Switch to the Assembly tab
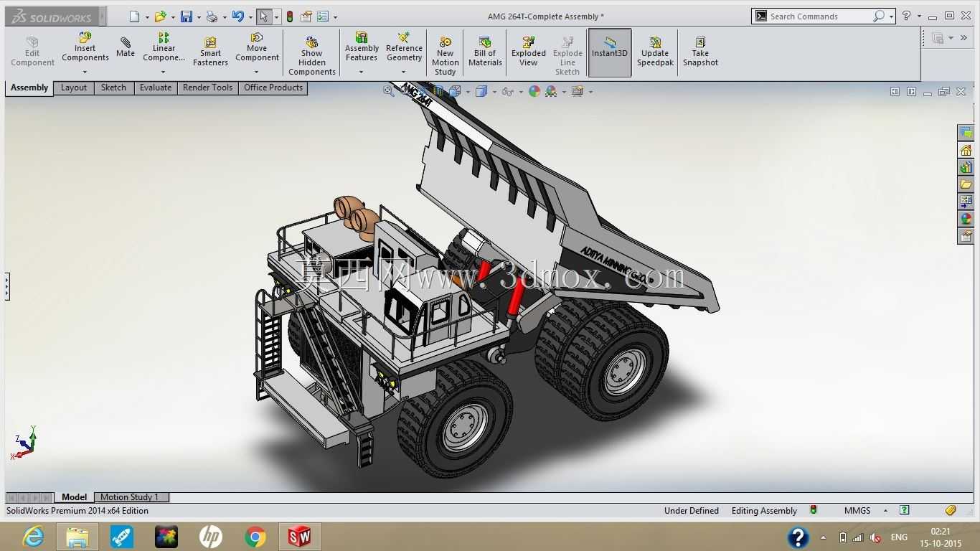Screen dimensions: 980x551 coord(29,88)
